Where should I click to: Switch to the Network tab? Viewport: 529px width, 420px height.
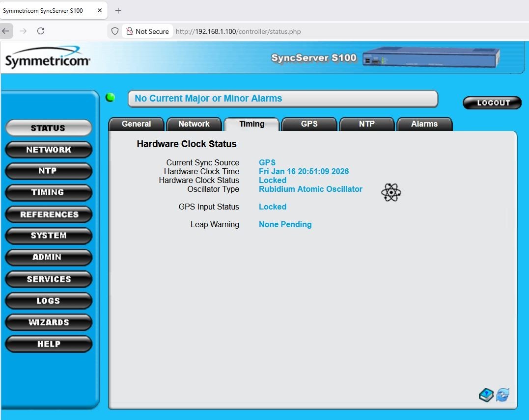tap(194, 124)
